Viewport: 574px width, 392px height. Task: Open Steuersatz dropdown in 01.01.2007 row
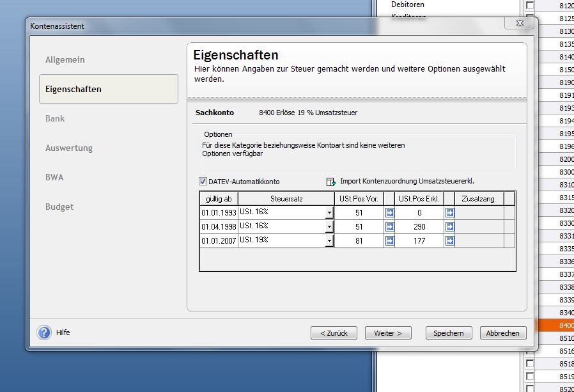tap(329, 240)
